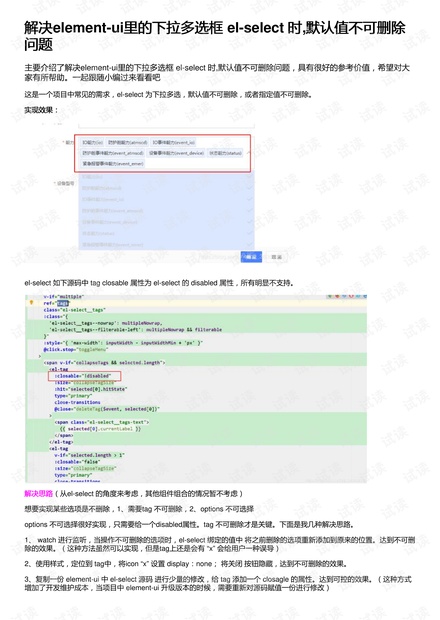440x620 pixels.
Task: Collapse the multi-select dropdown arrow
Action: click(x=249, y=153)
